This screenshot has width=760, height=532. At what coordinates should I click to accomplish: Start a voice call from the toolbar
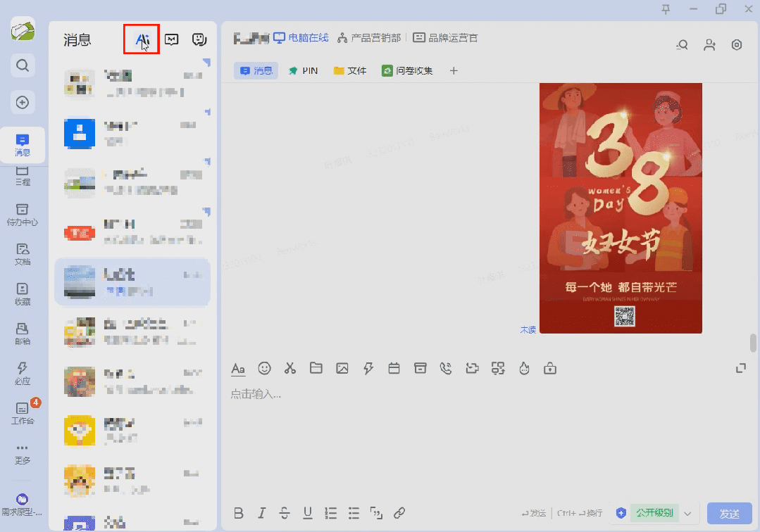pyautogui.click(x=446, y=368)
